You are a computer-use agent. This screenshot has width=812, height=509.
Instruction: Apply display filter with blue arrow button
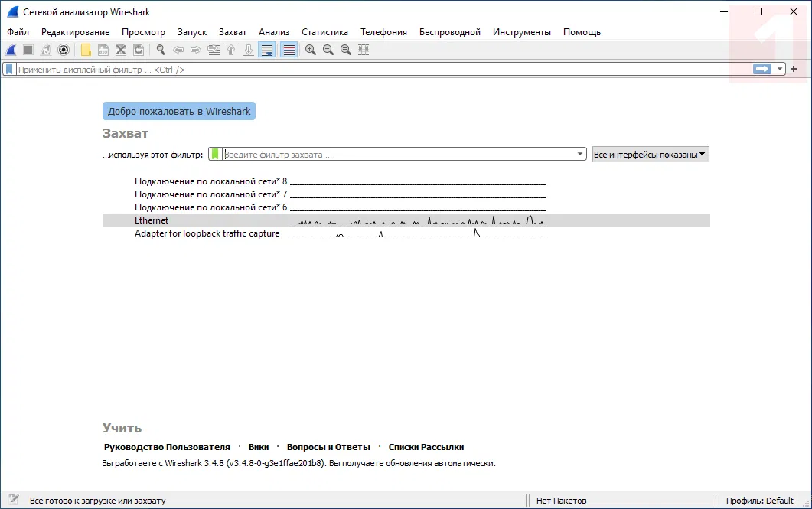pos(762,69)
